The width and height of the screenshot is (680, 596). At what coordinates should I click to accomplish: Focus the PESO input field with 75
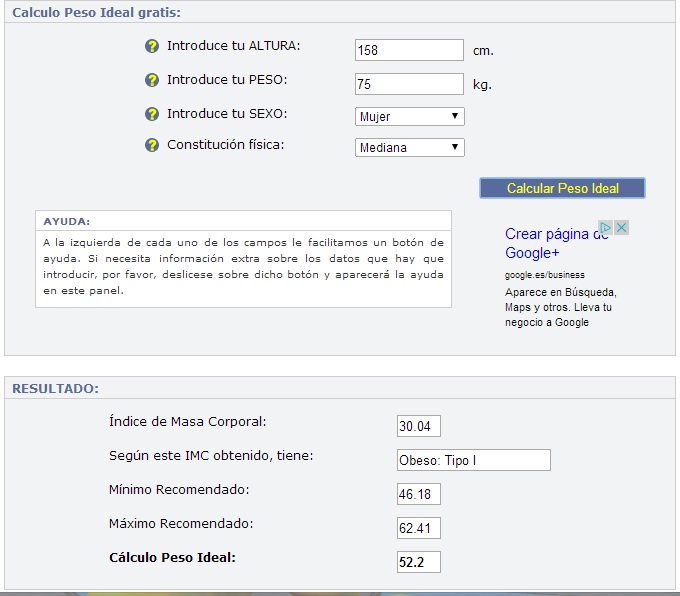(x=409, y=84)
